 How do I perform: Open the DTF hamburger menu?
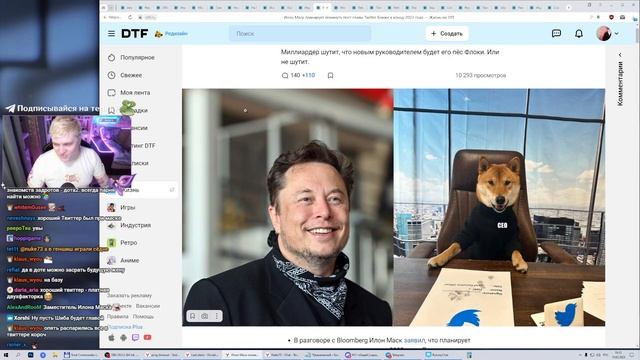[x=111, y=33]
